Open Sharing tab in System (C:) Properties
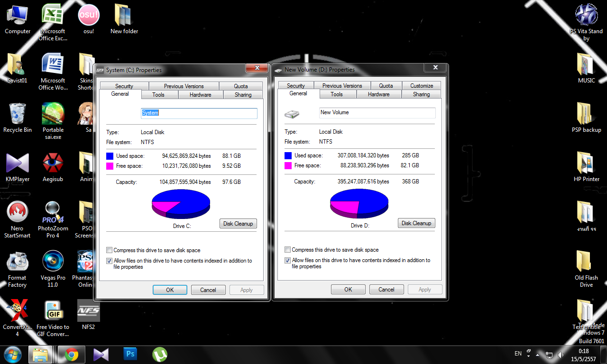The height and width of the screenshot is (364, 607). tap(243, 95)
